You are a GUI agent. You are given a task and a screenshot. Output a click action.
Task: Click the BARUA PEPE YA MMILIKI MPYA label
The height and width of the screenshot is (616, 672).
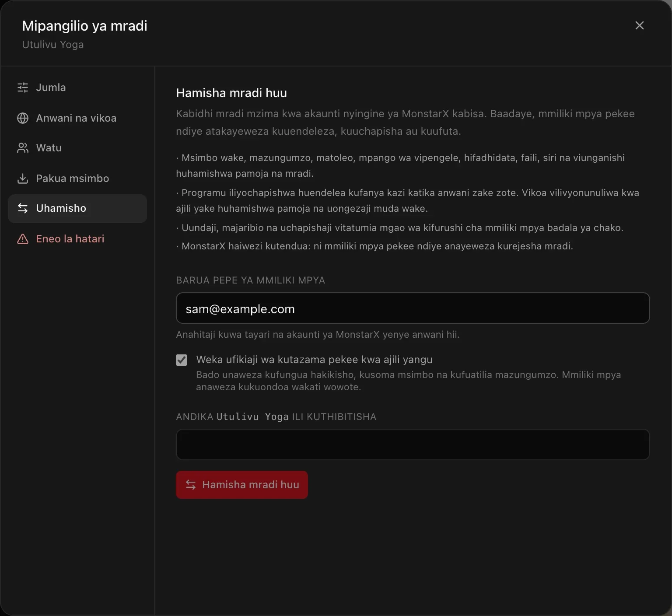pyautogui.click(x=250, y=280)
